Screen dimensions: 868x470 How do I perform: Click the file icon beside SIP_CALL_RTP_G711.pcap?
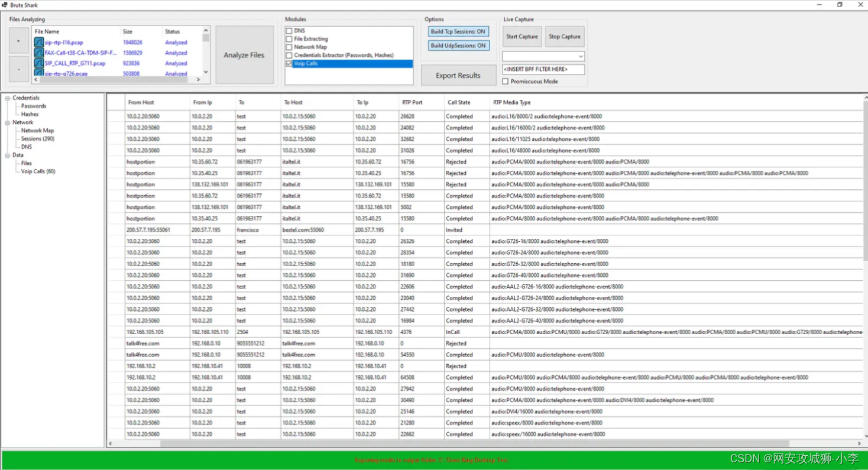click(38, 63)
